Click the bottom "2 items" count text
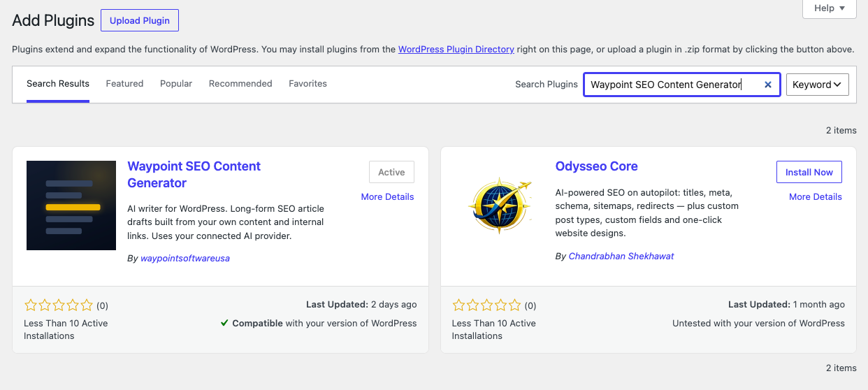The width and height of the screenshot is (868, 390). click(x=841, y=368)
